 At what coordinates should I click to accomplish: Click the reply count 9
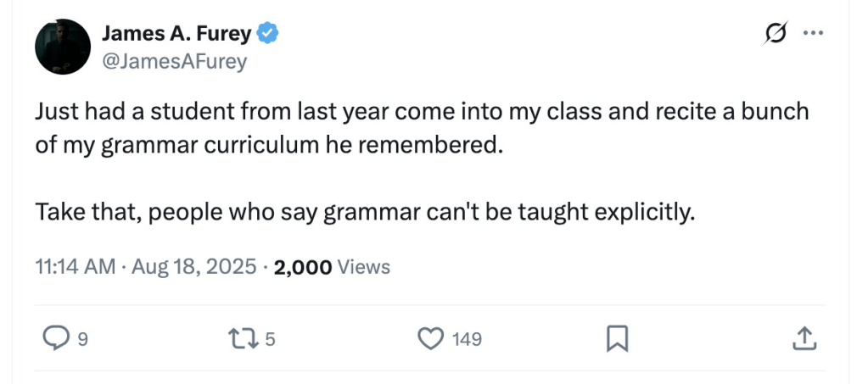(x=82, y=340)
